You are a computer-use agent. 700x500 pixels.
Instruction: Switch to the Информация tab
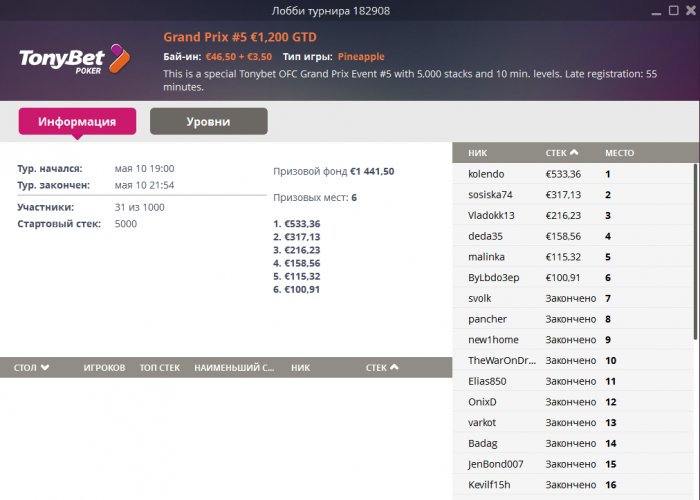pos(77,122)
